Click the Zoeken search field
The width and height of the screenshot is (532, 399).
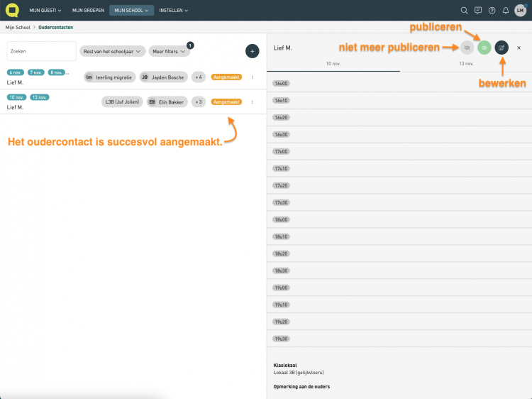pos(41,51)
